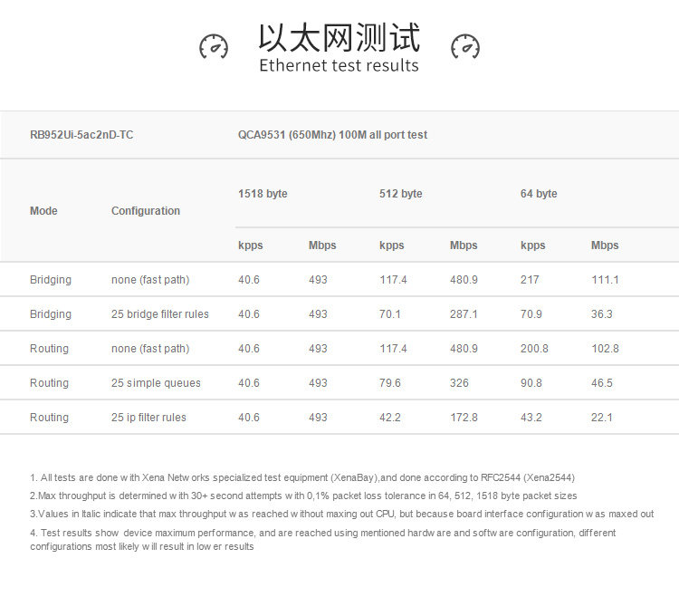Click the speedometer icon left of the title

coord(214,46)
